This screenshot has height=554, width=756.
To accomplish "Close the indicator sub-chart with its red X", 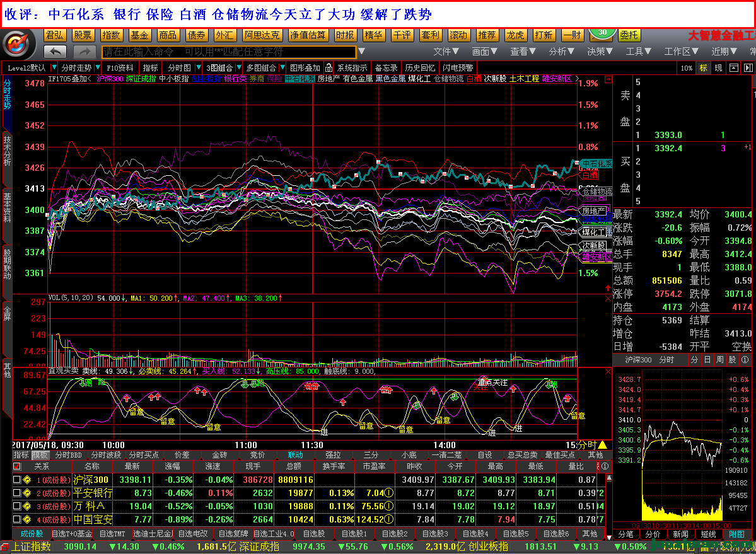I will 608,372.
